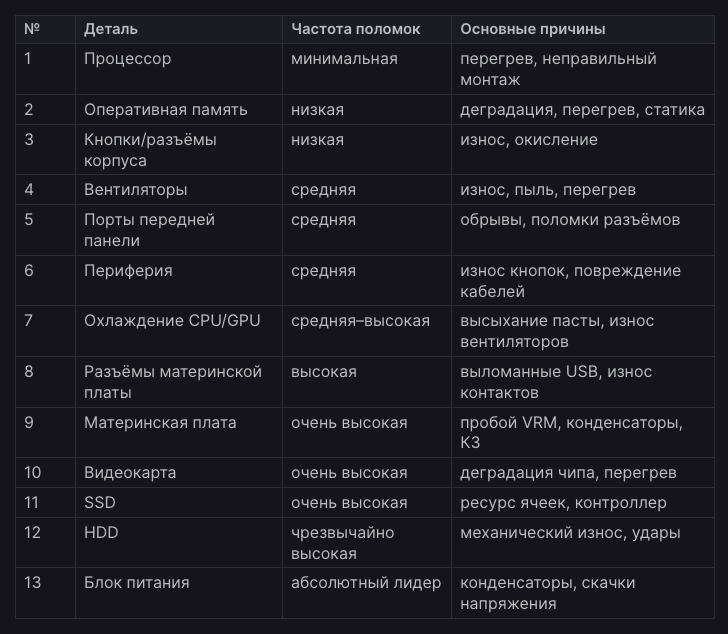Click 'механический износ, удары' cause cell
728x634 pixels.
(583, 543)
